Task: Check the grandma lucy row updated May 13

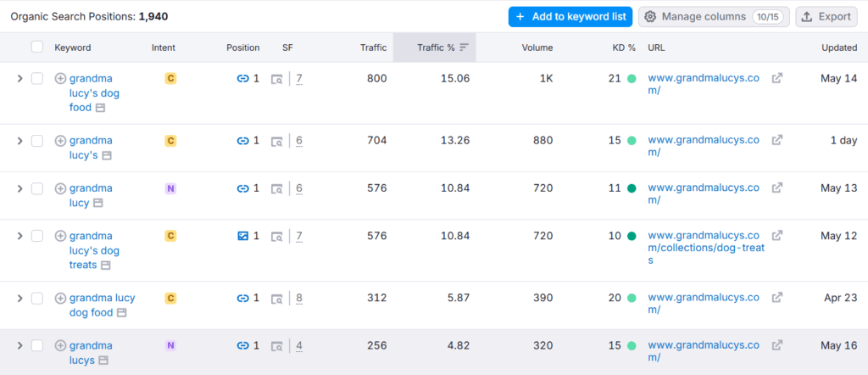Action: [37, 188]
